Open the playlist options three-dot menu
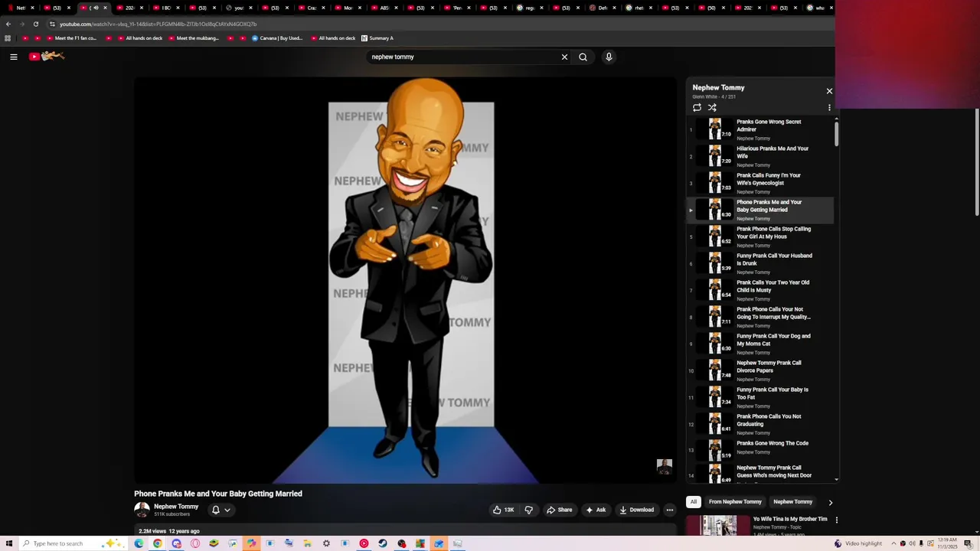 point(829,108)
